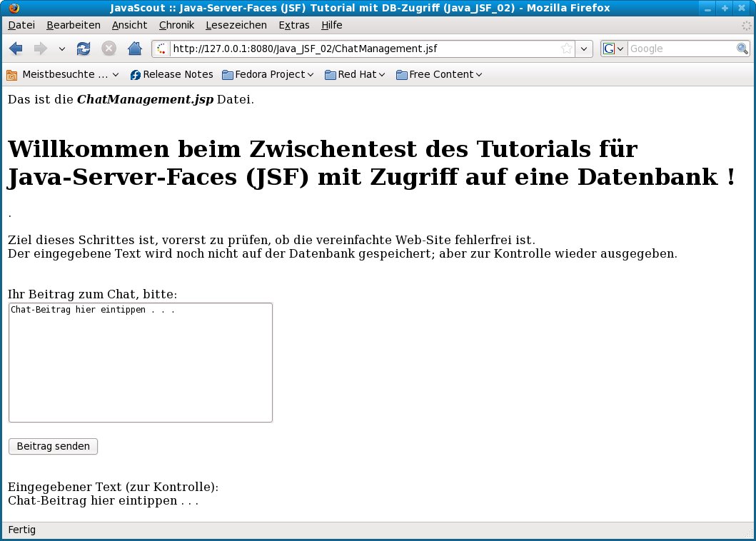Click the Beitrag senden button
Image resolution: width=756 pixels, height=541 pixels.
coord(53,446)
